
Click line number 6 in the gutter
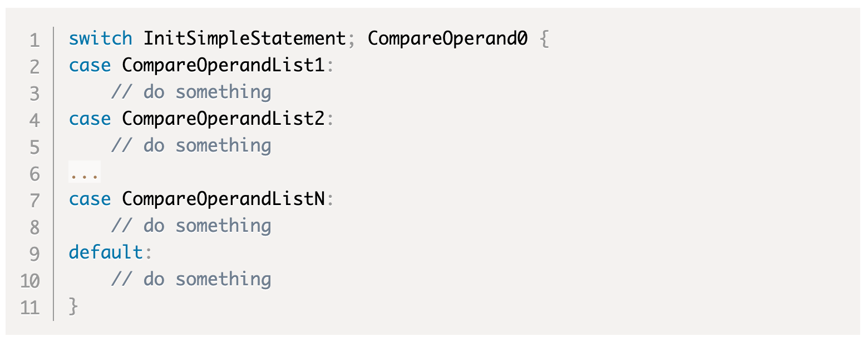coord(34,174)
